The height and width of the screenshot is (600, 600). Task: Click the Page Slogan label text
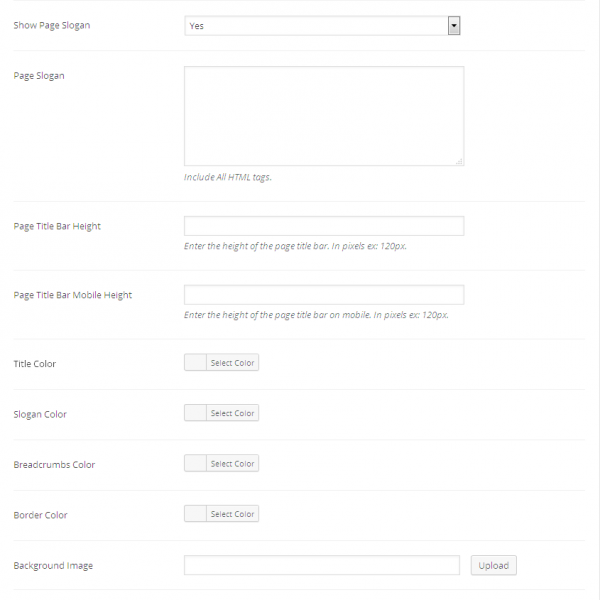pyautogui.click(x=39, y=76)
